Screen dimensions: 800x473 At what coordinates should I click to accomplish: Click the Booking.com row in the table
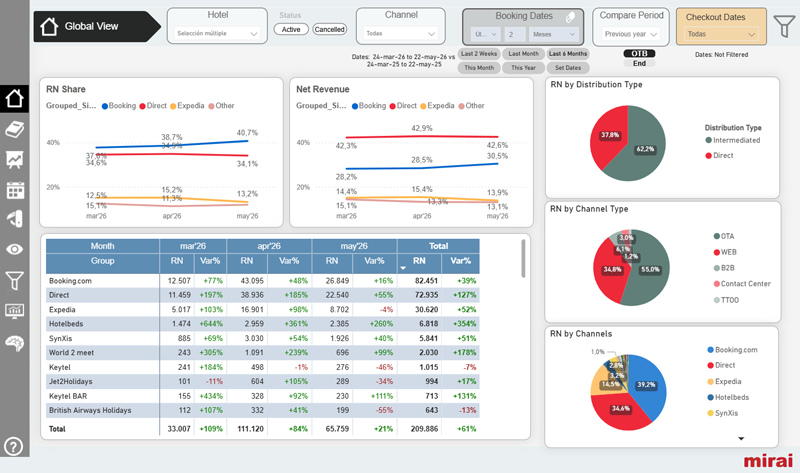coord(263,281)
